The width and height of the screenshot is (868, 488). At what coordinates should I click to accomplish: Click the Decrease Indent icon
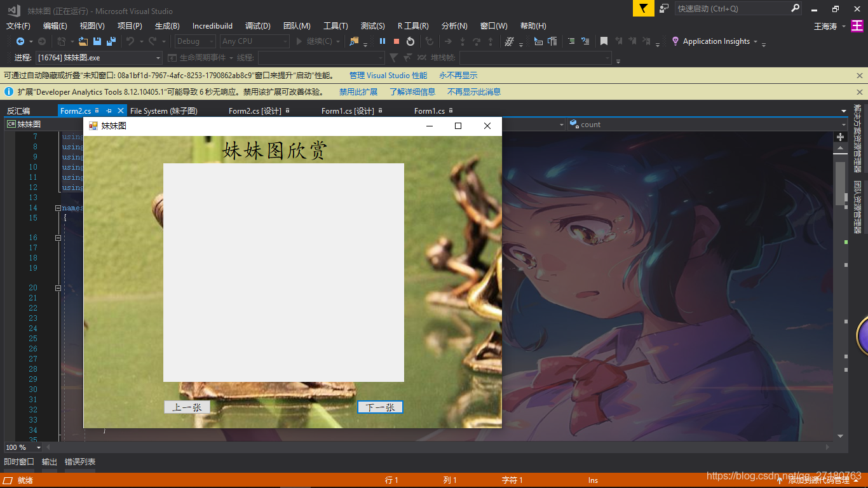pos(538,41)
